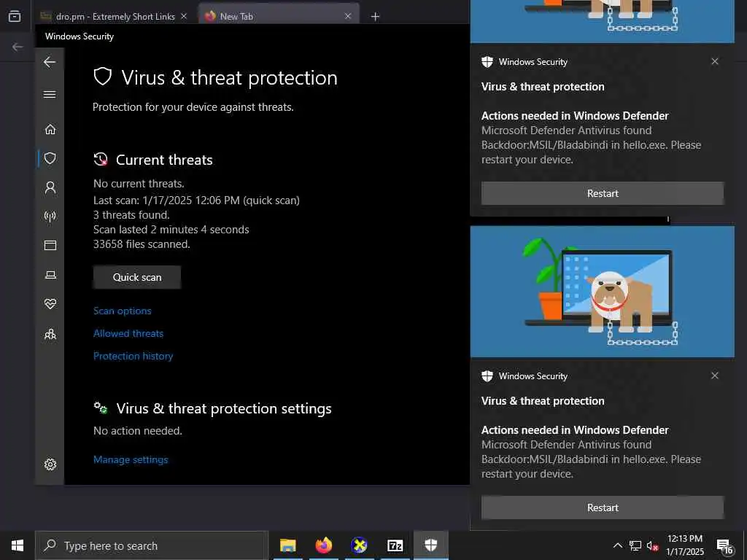Click the muted volume tray icon
747x560 pixels.
[653, 545]
